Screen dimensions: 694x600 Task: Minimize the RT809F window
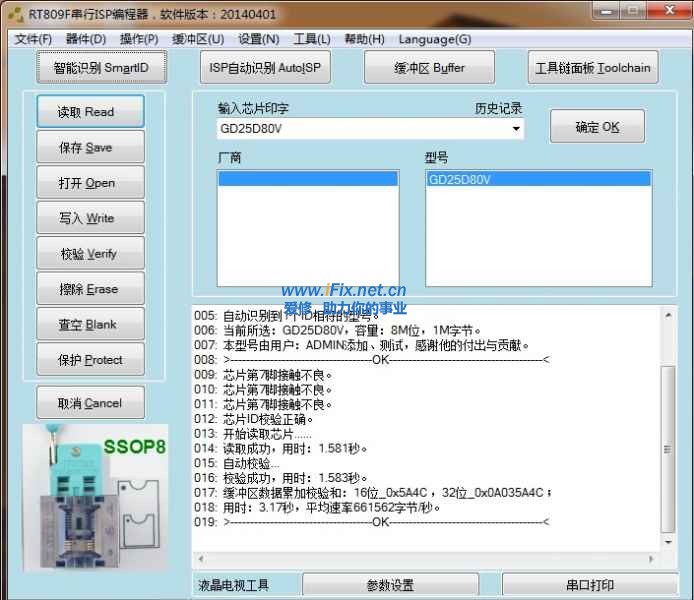click(606, 11)
